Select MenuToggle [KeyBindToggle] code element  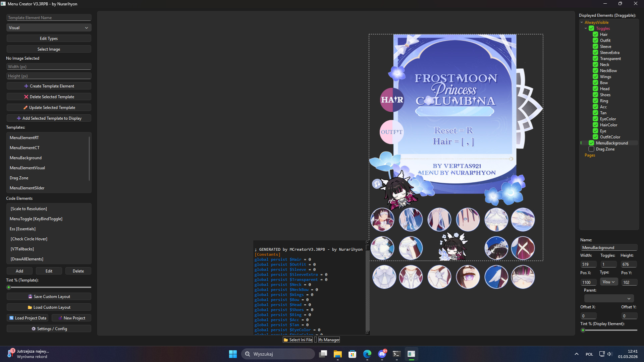(x=49, y=219)
